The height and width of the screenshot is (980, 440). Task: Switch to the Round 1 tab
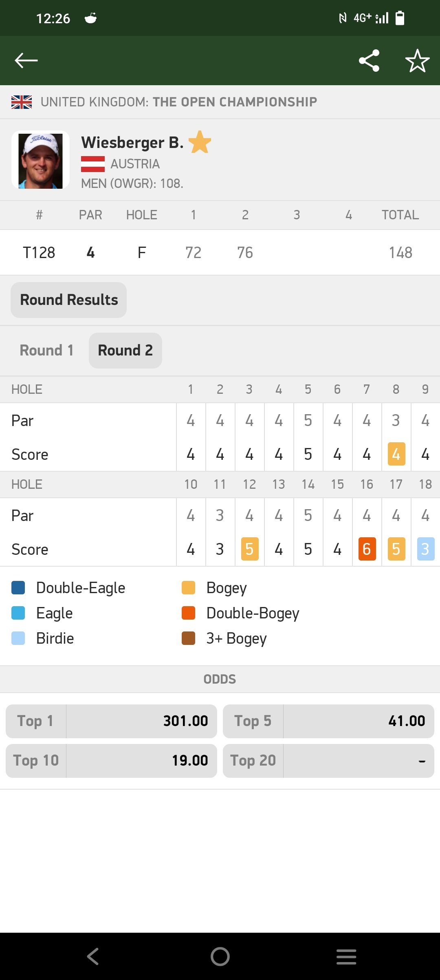(x=46, y=351)
